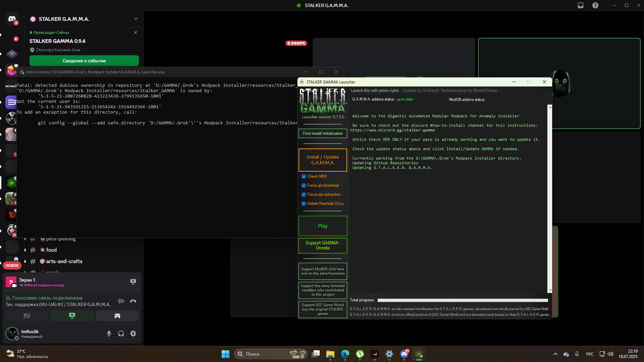Click Support GAMMA: Donate button

tap(323, 245)
